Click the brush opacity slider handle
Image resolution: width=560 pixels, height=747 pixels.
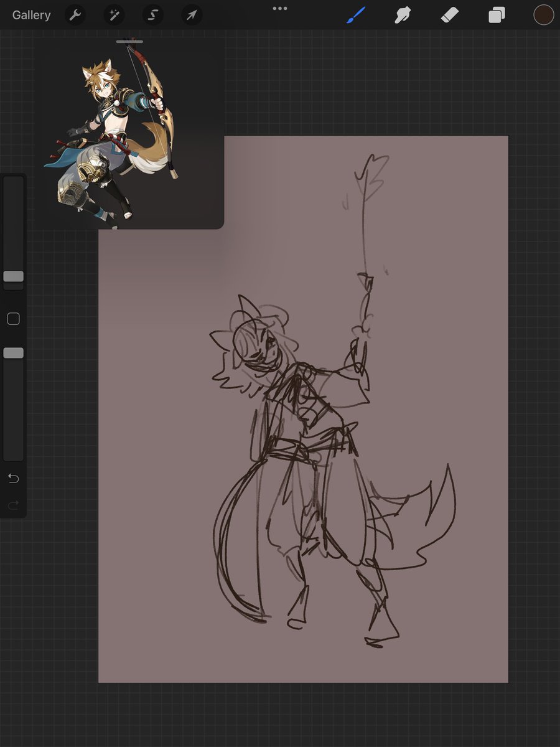(x=13, y=353)
